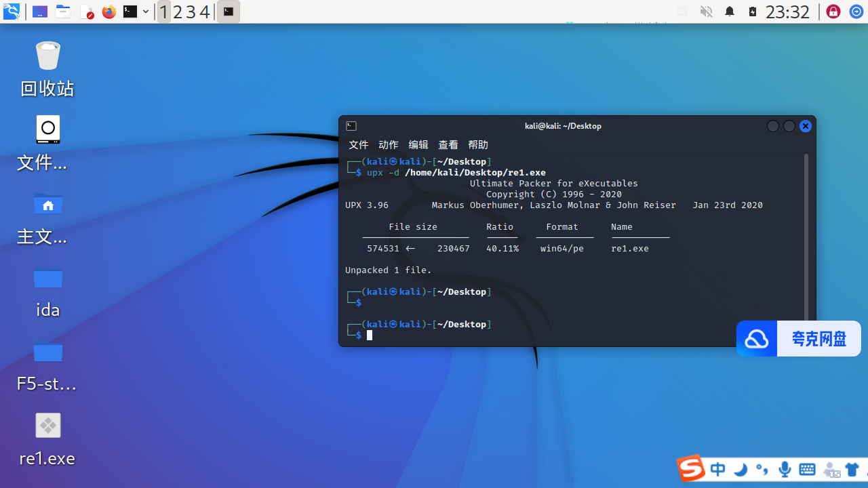Viewport: 868px width, 488px height.
Task: Click the re1.exe name in the upx output
Action: [x=630, y=249]
